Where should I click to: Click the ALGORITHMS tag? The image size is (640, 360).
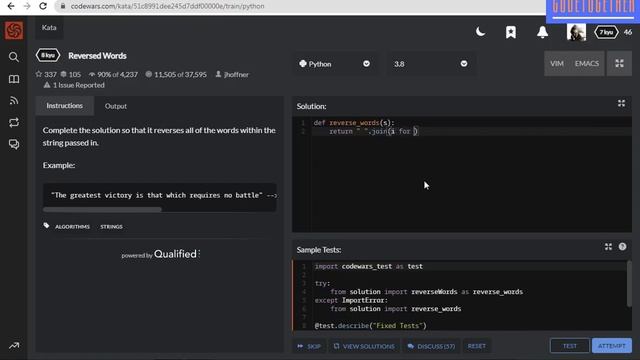pos(72,227)
